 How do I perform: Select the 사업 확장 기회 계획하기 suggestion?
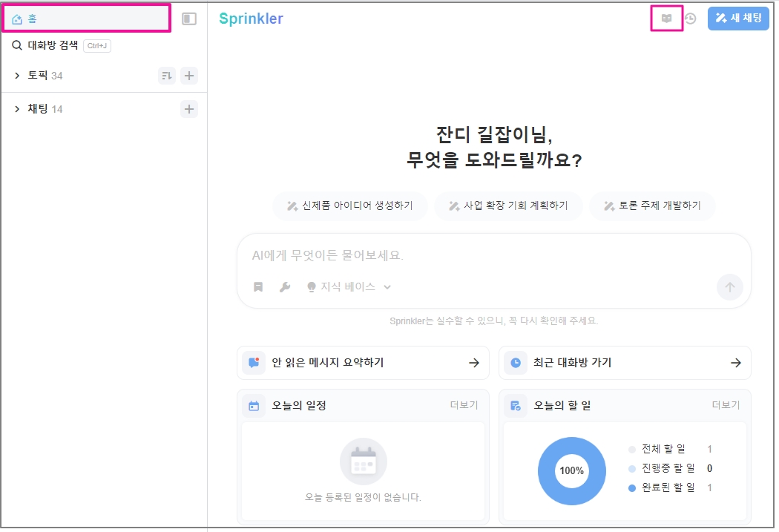508,206
